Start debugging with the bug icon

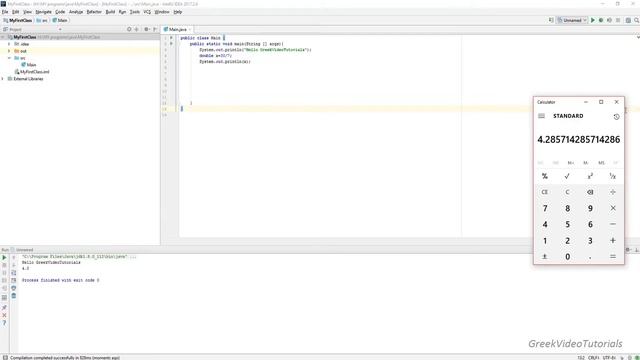point(601,20)
